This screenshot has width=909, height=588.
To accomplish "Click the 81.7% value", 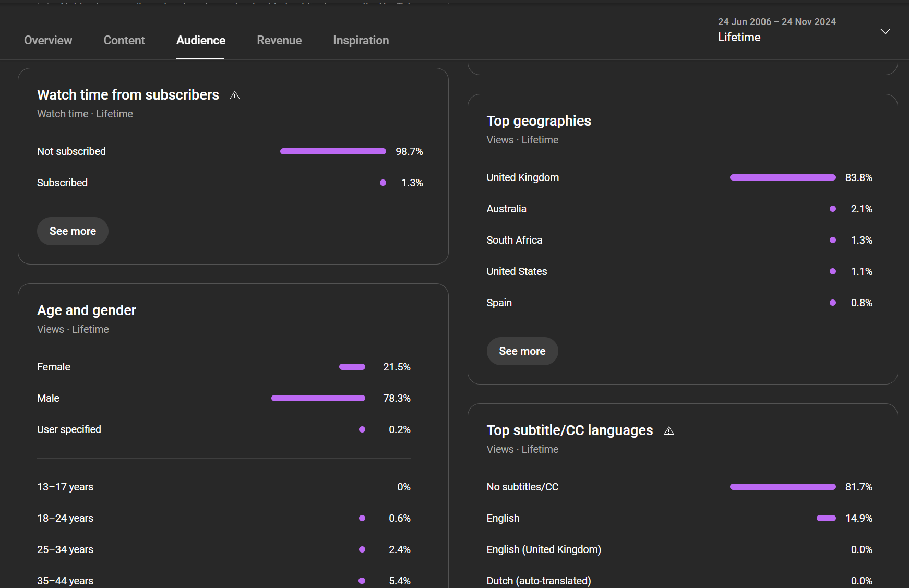I will point(859,487).
